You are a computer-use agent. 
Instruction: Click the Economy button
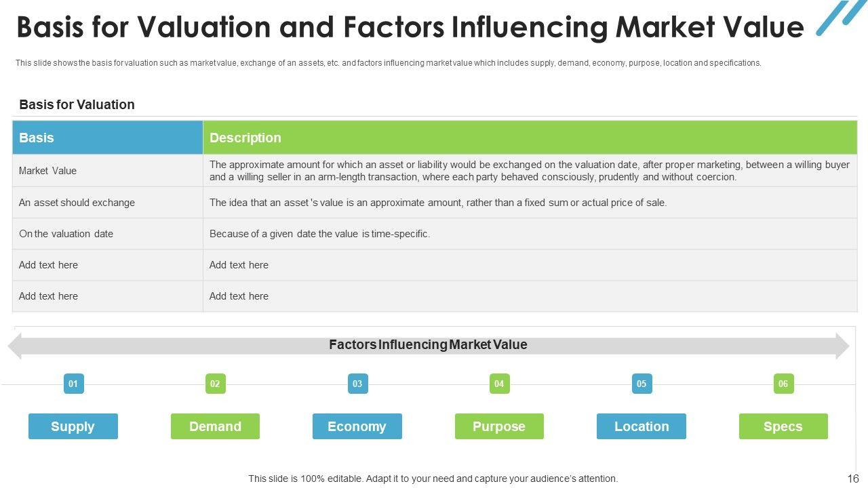coord(357,426)
